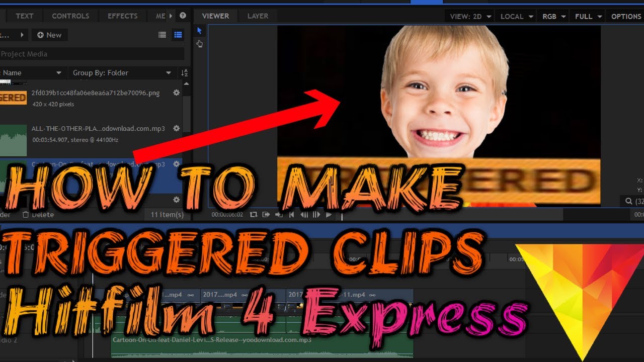Open the Group By: Folder dropdown
This screenshot has height=362, width=644.
click(122, 73)
